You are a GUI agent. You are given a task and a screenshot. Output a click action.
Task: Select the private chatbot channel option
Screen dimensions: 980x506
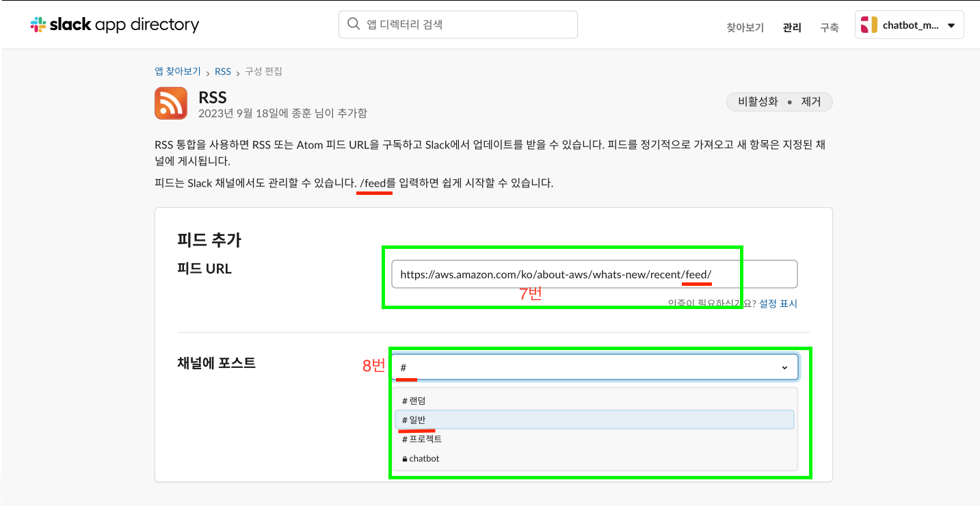pos(594,458)
